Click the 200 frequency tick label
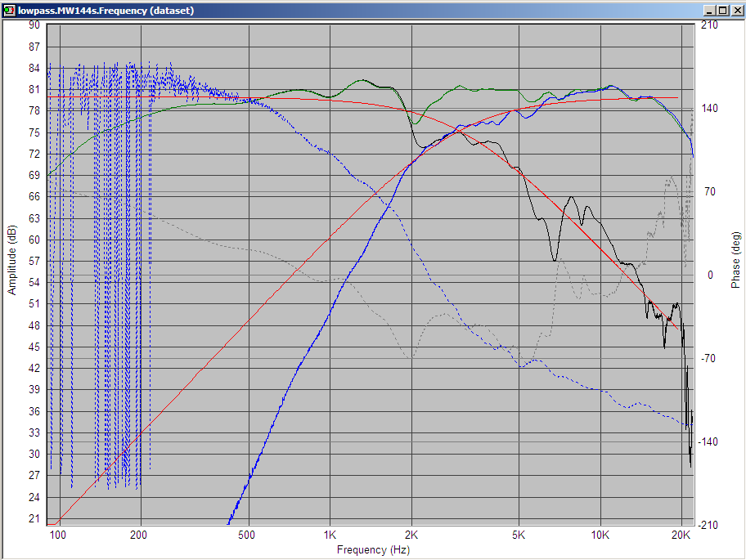This screenshot has width=746, height=560. coord(138,535)
